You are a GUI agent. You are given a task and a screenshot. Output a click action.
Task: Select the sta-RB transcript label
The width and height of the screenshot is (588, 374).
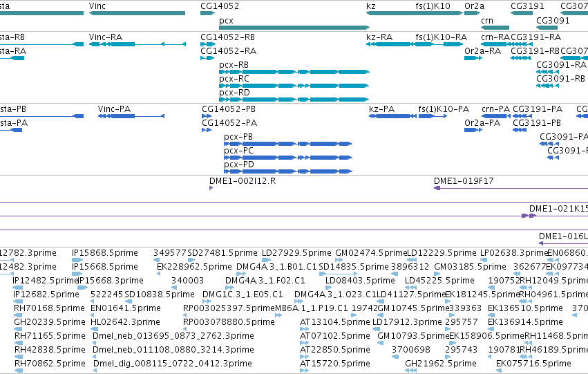tap(12, 37)
